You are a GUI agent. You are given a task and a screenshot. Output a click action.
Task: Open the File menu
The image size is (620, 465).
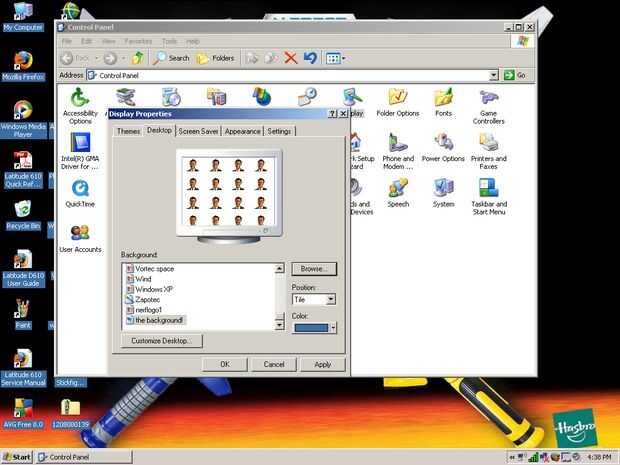tap(66, 41)
